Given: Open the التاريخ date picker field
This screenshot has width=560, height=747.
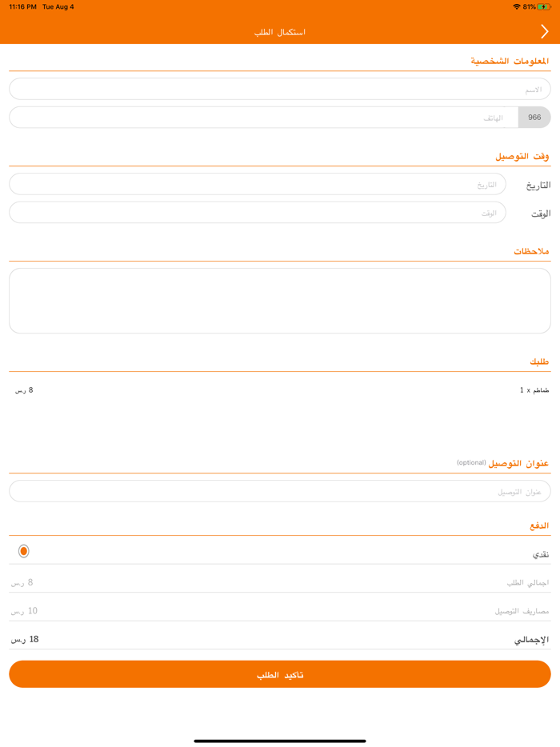Looking at the screenshot, I should 258,183.
